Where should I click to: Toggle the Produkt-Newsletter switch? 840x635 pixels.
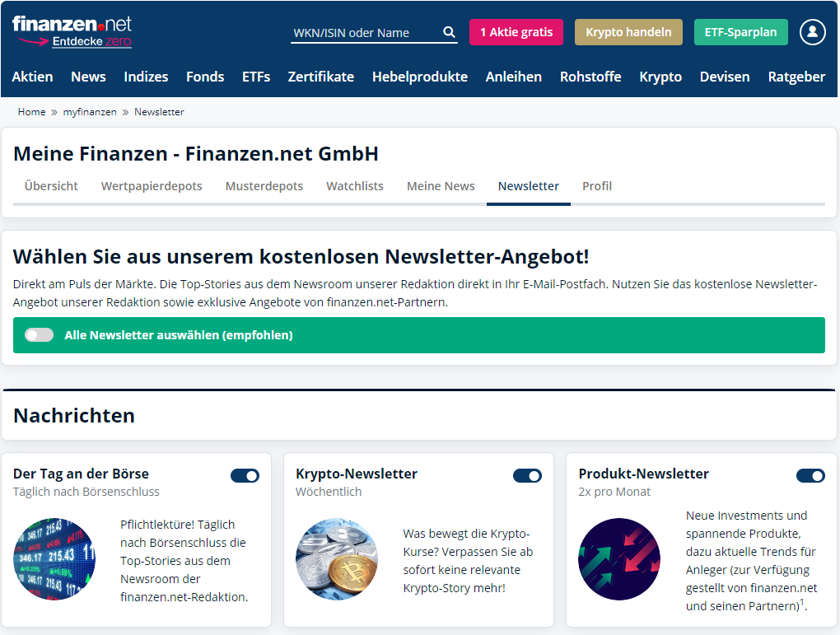tap(810, 475)
